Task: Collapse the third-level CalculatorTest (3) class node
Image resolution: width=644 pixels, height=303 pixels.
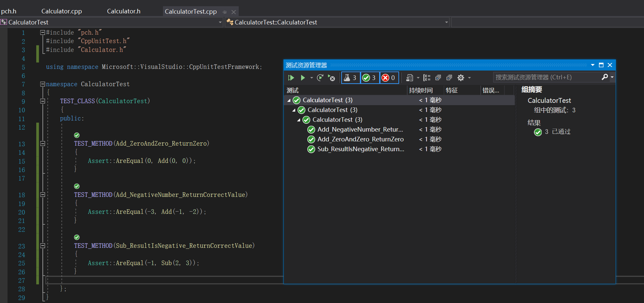Action: click(x=298, y=120)
